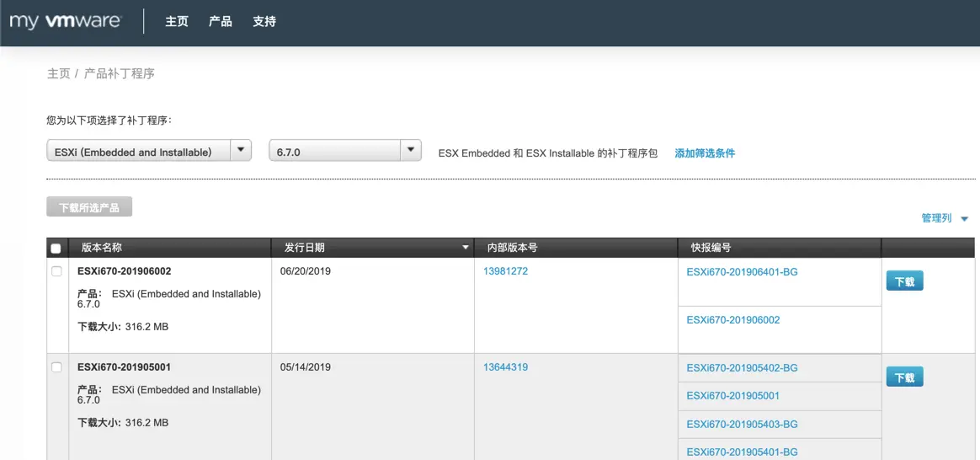Click the my vmware logo
The image size is (980, 460).
[x=65, y=21]
